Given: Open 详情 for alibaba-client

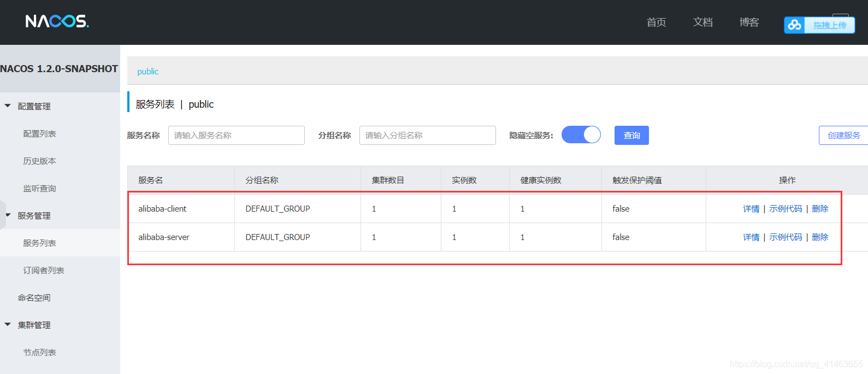Looking at the screenshot, I should coord(751,208).
